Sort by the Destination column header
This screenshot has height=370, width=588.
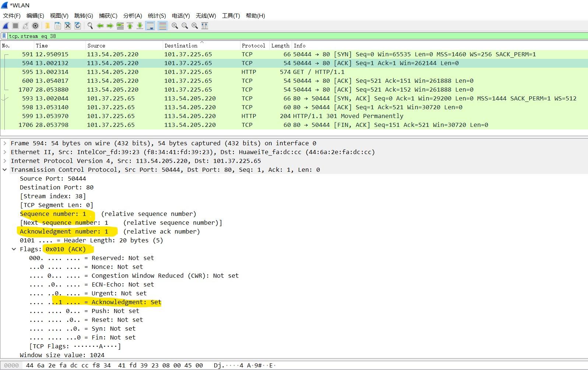[x=181, y=46]
